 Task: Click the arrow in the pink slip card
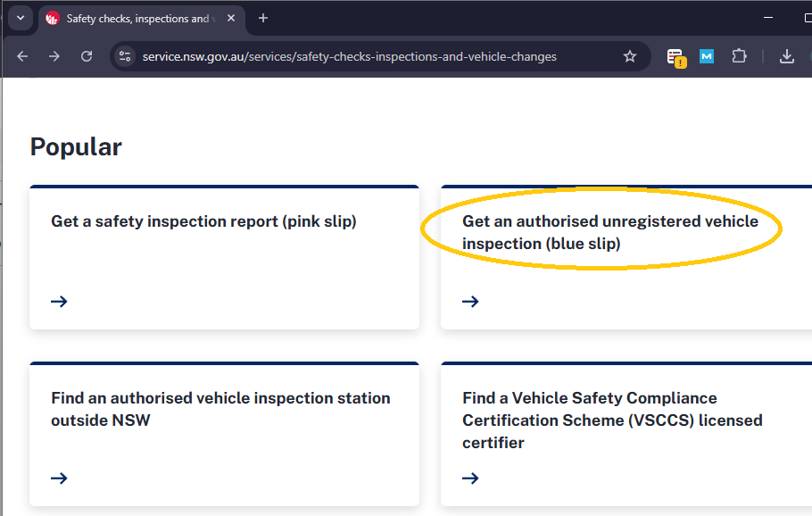(59, 302)
